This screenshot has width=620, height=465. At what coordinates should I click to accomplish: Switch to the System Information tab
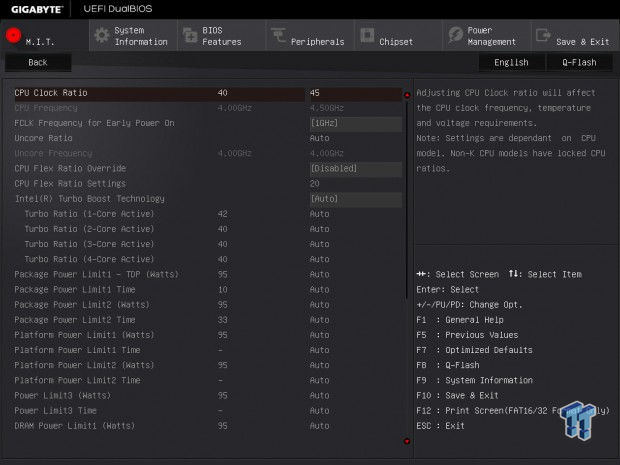(x=133, y=36)
